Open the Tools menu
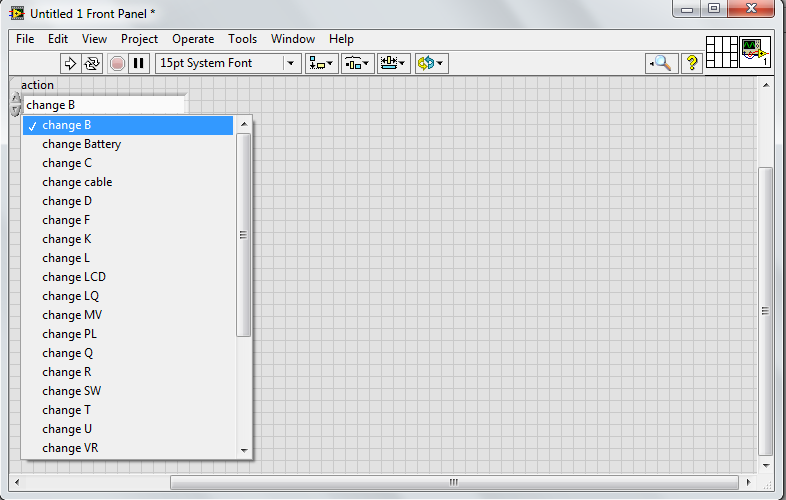Viewport: 786px width, 500px height. point(242,39)
